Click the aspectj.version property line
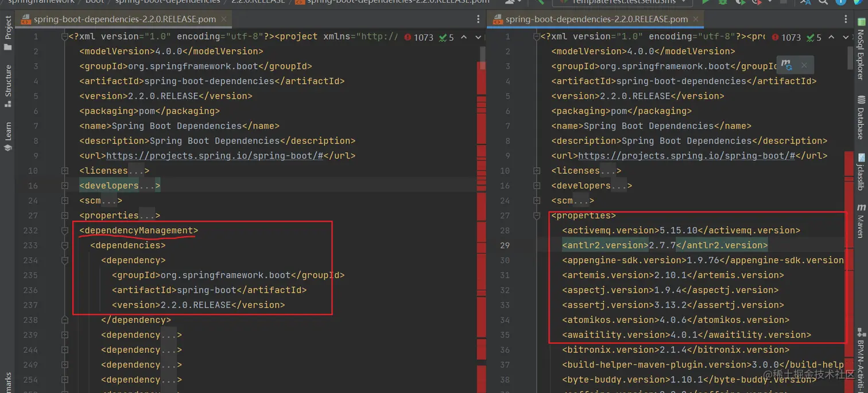The height and width of the screenshot is (393, 868). click(x=670, y=290)
